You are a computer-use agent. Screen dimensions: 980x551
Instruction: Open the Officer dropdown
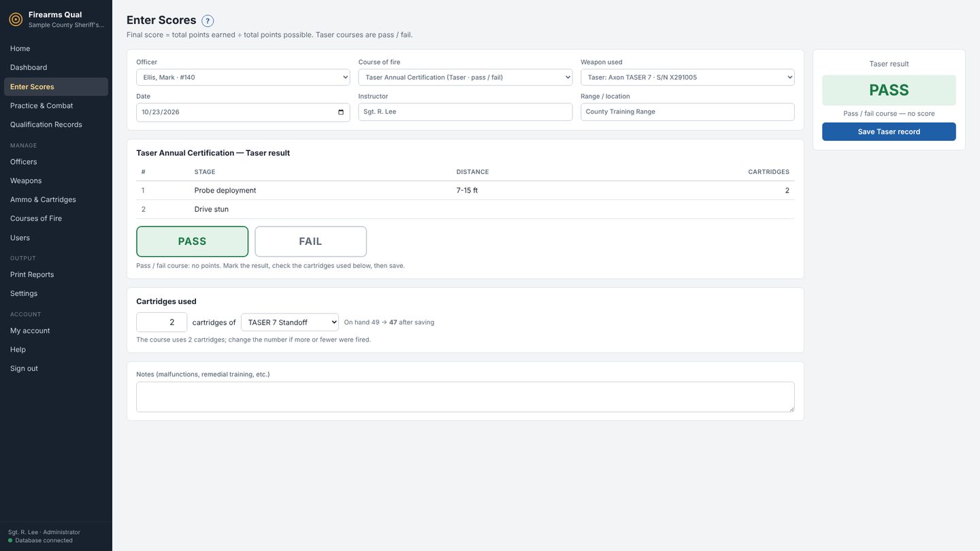coord(243,78)
